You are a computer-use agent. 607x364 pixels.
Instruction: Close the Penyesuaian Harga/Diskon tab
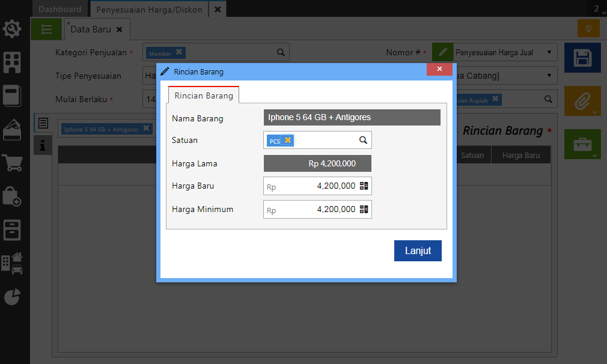click(x=218, y=9)
